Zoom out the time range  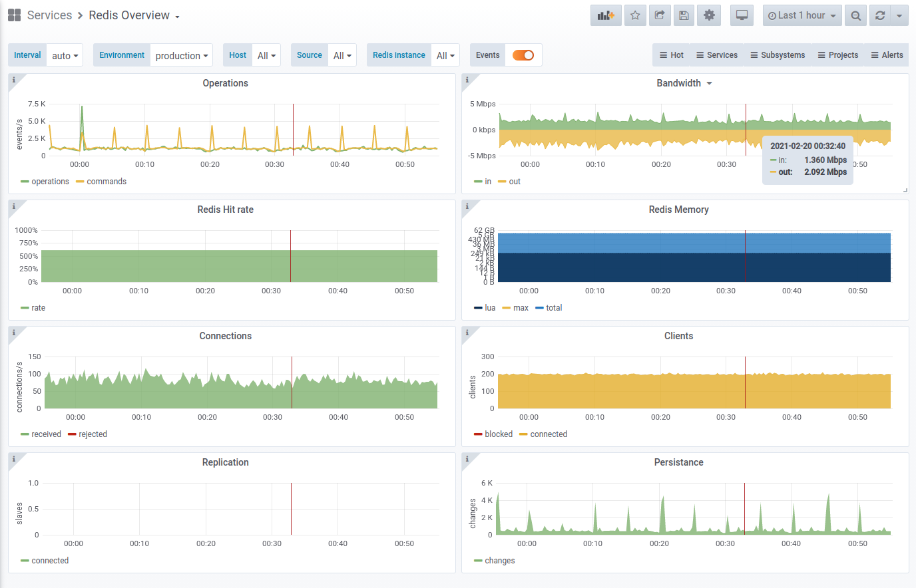tap(856, 15)
